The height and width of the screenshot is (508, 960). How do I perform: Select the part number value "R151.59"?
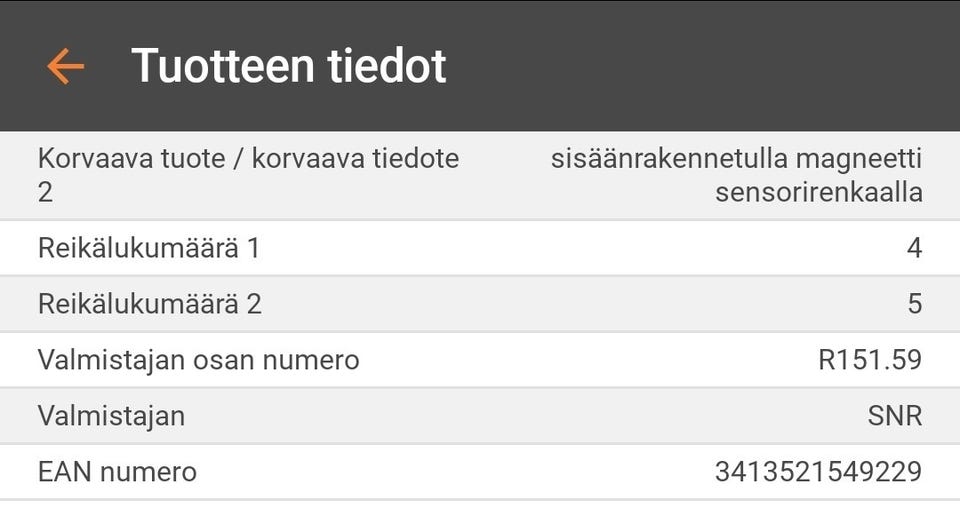869,360
